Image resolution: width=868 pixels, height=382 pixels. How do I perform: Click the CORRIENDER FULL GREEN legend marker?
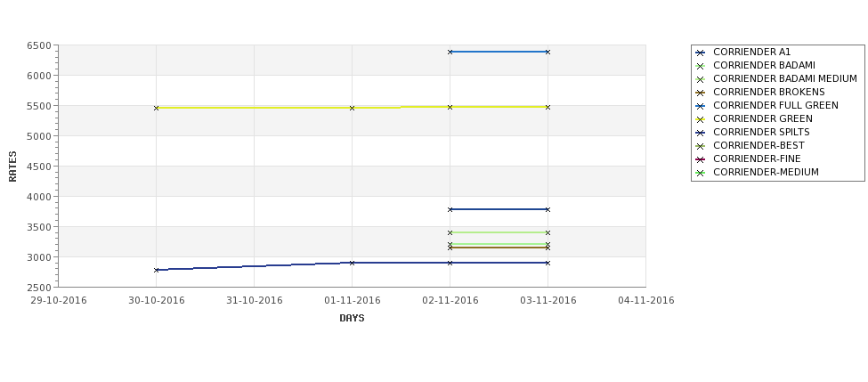[701, 106]
